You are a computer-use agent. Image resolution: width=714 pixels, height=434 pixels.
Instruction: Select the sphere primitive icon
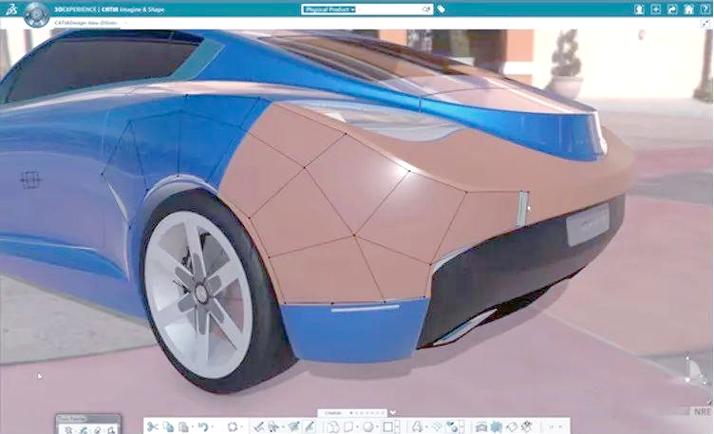click(x=368, y=427)
